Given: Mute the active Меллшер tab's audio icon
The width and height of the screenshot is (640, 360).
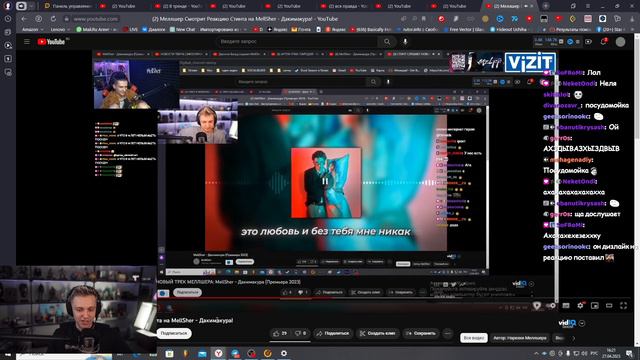Looking at the screenshot, I should point(526,6).
